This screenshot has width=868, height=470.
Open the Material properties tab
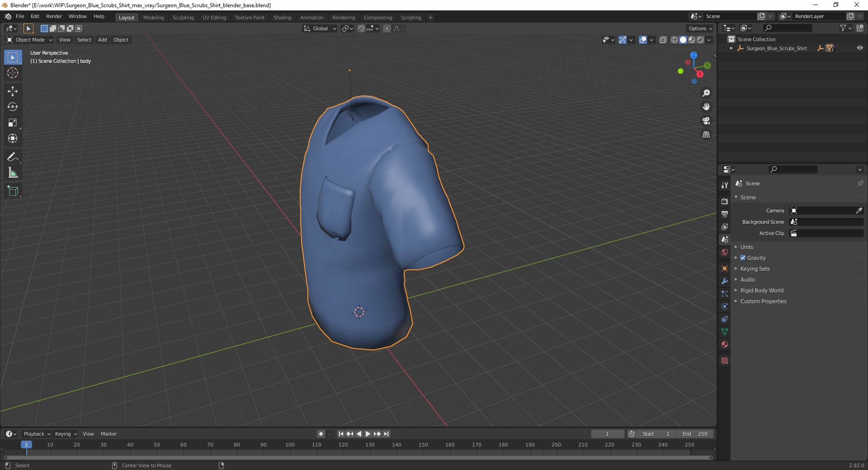click(725, 344)
